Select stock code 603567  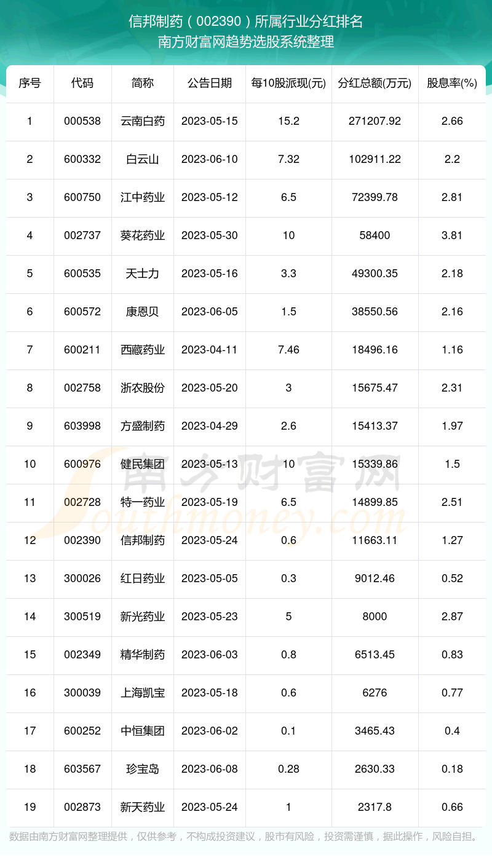(x=82, y=769)
